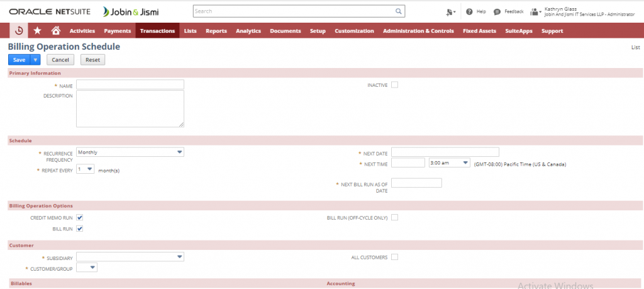Click the Next Date input field
This screenshot has height=289, width=644.
coord(445,152)
